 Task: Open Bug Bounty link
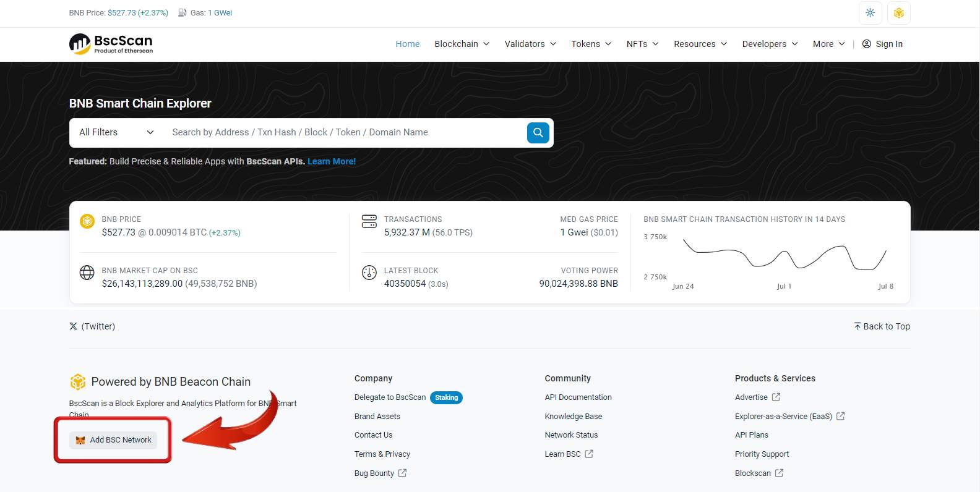tap(374, 473)
